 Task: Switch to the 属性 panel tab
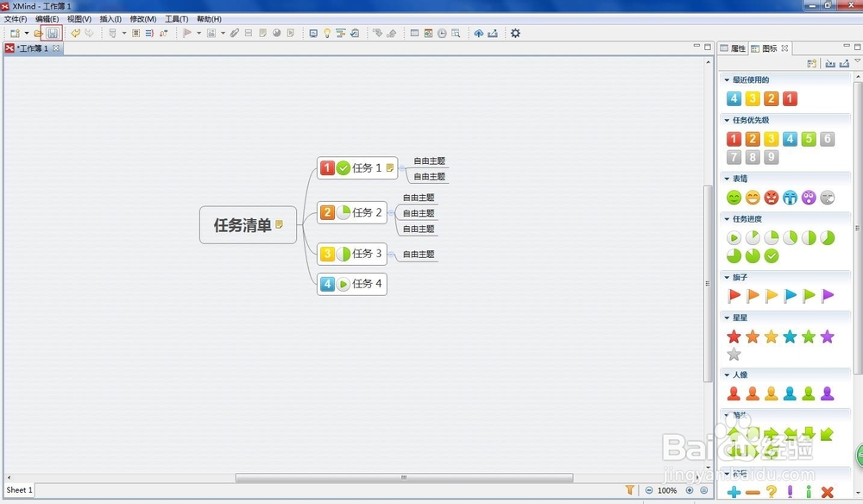click(733, 48)
